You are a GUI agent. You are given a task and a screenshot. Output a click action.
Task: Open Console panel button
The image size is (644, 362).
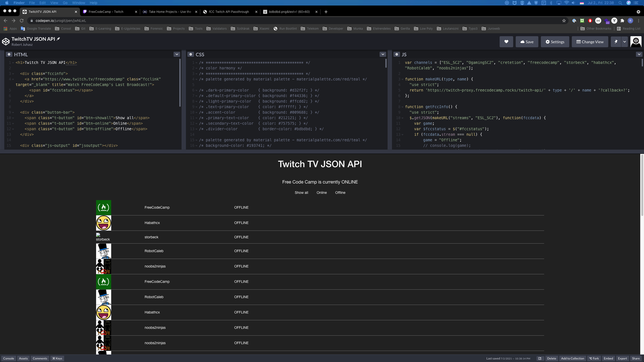click(x=9, y=358)
